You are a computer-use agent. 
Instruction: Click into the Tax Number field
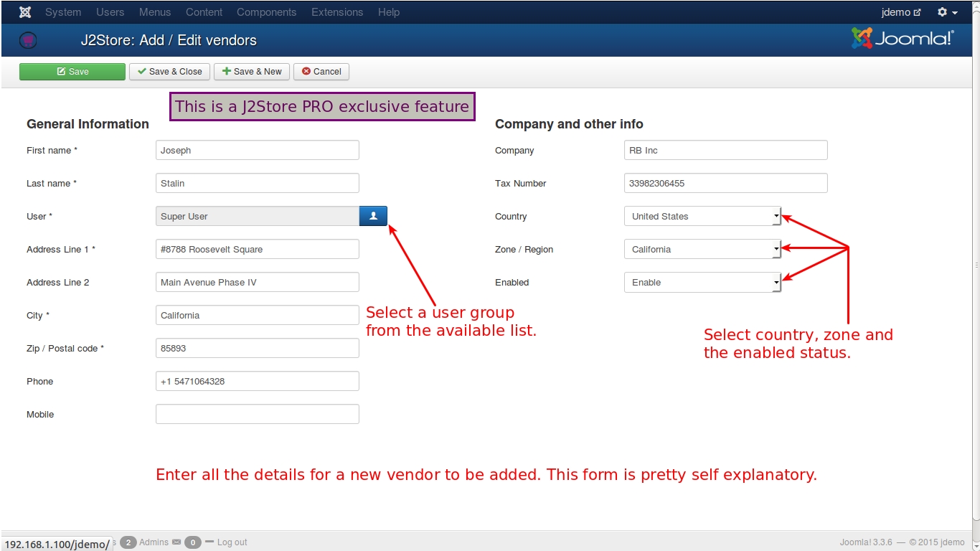tap(725, 183)
